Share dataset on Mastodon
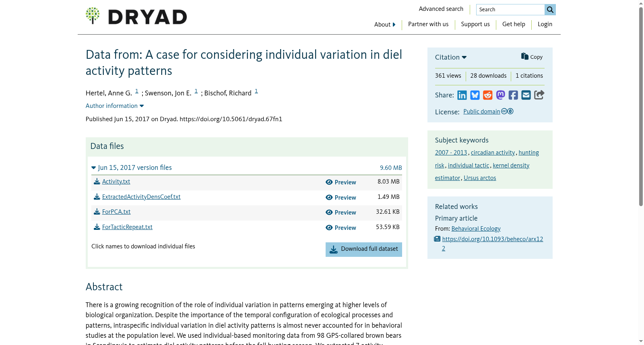Viewport: 644px width, 345px height. coord(500,95)
